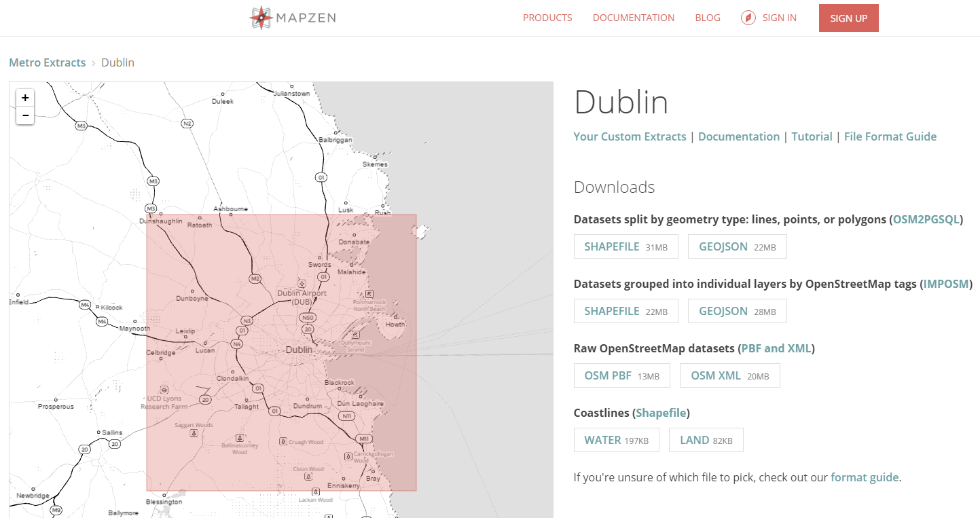Click the Blessington label on map

[x=164, y=502]
